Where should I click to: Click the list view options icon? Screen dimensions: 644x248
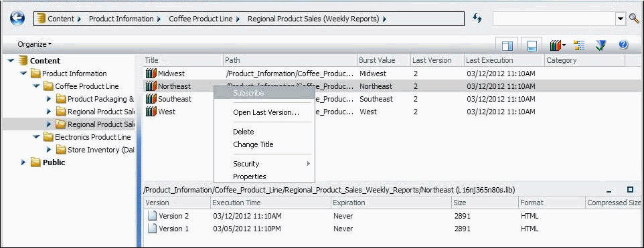(579, 45)
